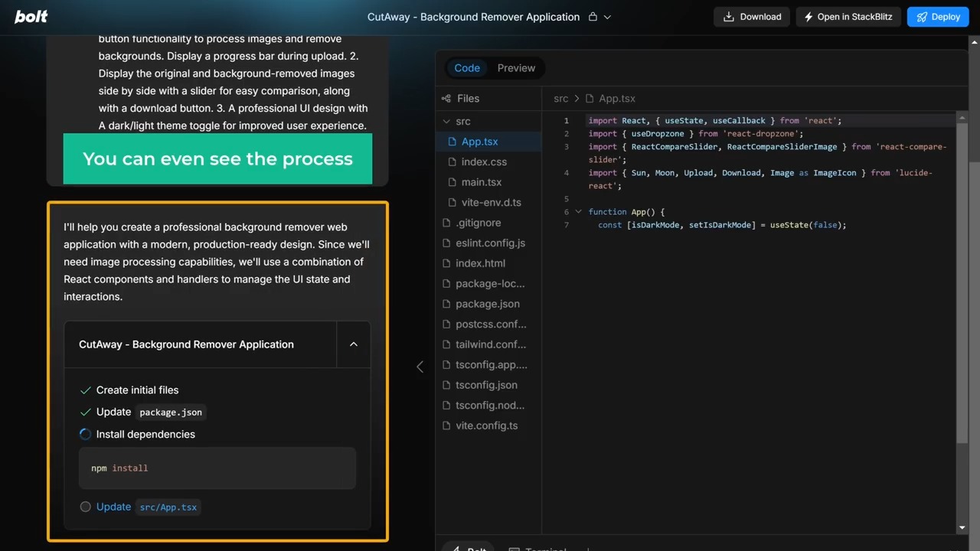Click the CutAway project title in header
The image size is (980, 551).
473,17
